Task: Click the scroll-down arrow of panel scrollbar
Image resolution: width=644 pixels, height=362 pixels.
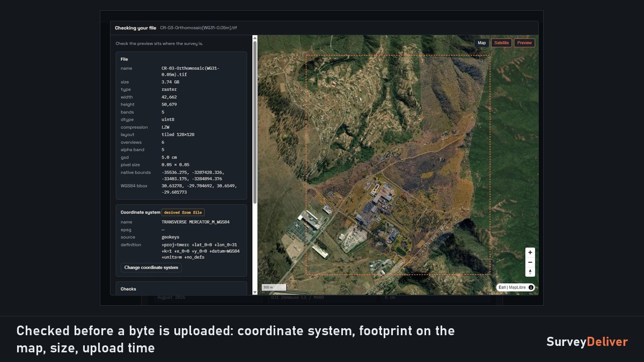Action: (255, 292)
